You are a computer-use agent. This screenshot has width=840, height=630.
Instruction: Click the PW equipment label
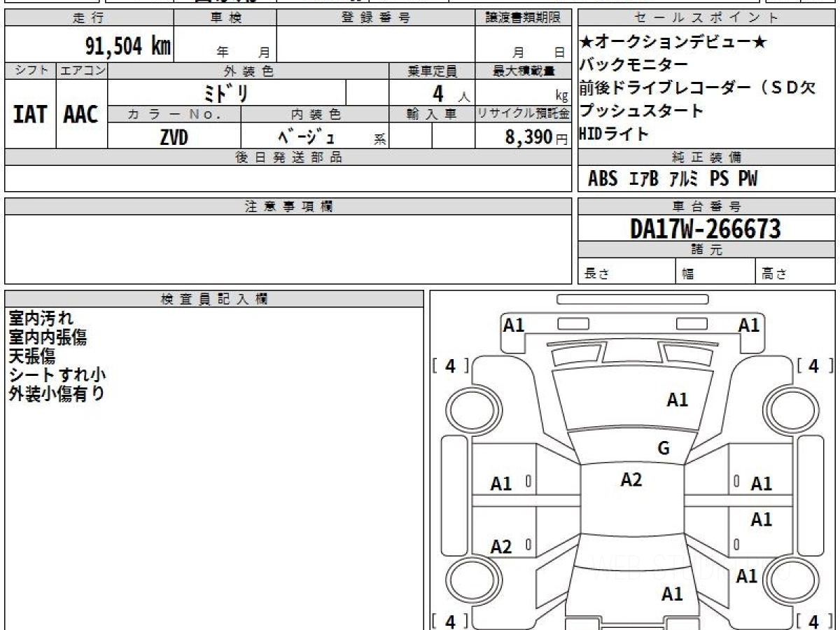pyautogui.click(x=748, y=179)
